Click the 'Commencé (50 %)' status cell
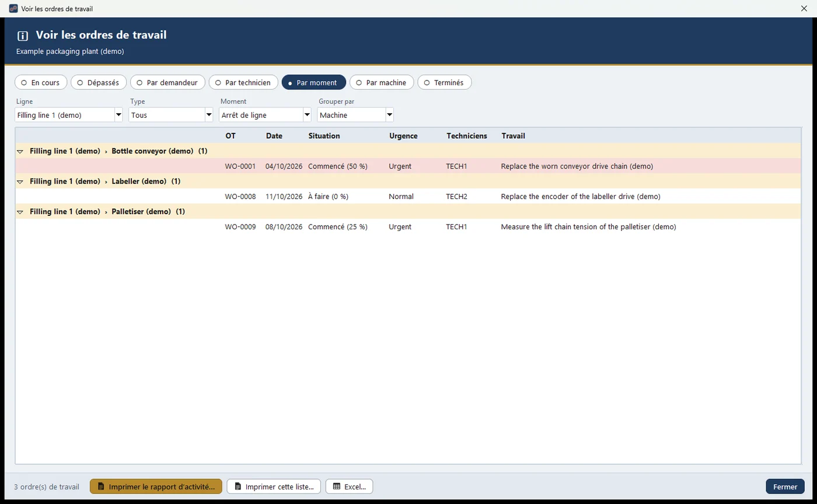This screenshot has width=817, height=504. pyautogui.click(x=338, y=166)
